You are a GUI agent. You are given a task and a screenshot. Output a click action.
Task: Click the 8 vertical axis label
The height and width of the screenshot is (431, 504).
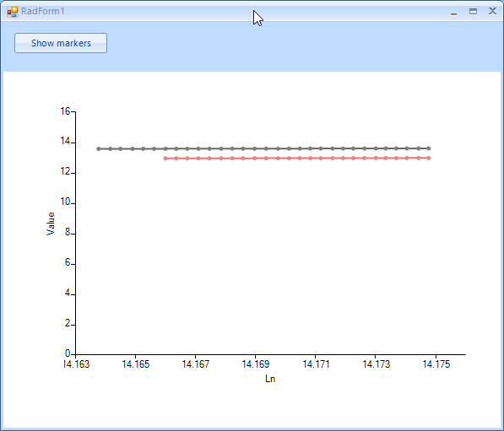point(68,232)
